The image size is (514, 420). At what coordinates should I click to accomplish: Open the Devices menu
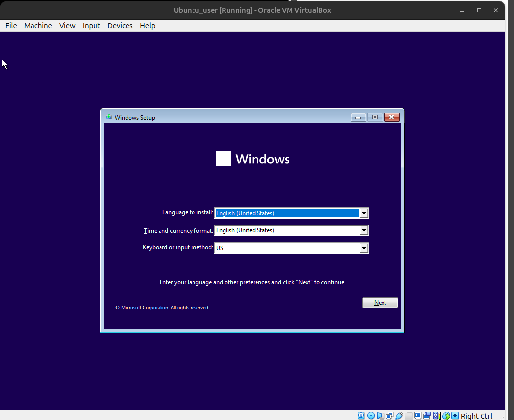coord(120,26)
